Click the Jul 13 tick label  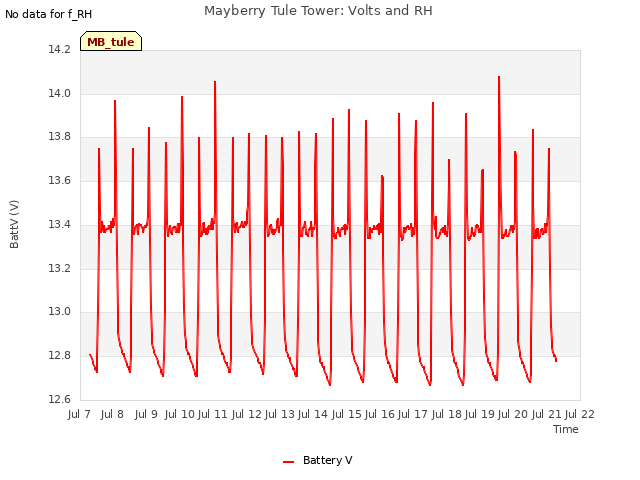tap(280, 414)
